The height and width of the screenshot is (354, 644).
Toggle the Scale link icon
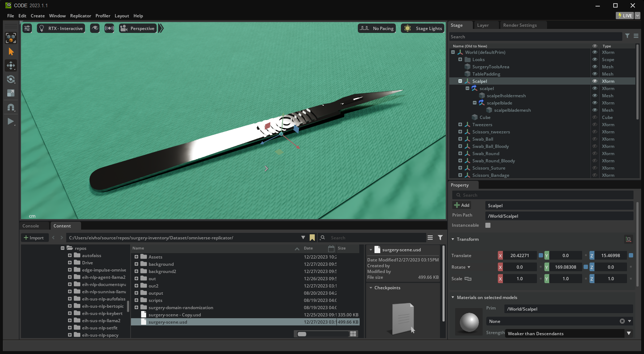point(468,278)
